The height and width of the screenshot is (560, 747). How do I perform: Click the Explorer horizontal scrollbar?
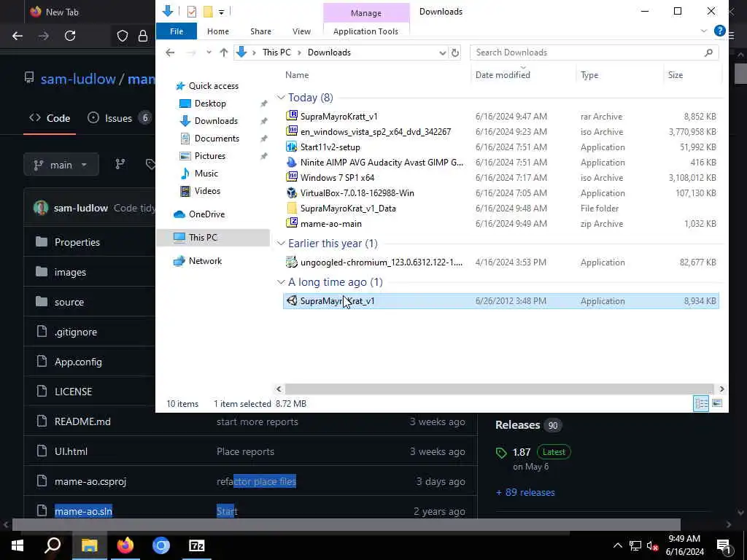tap(499, 389)
